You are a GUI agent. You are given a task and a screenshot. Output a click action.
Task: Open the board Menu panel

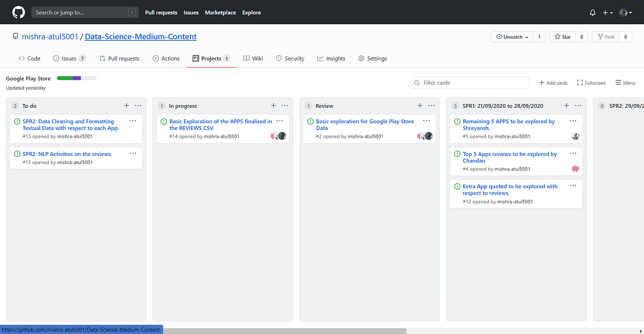tap(625, 83)
